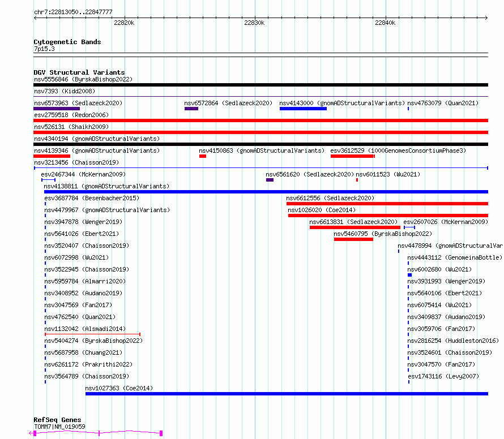Select the nsv3047569 (Fan2017) label
This screenshot has height=439, width=504.
click(x=78, y=305)
